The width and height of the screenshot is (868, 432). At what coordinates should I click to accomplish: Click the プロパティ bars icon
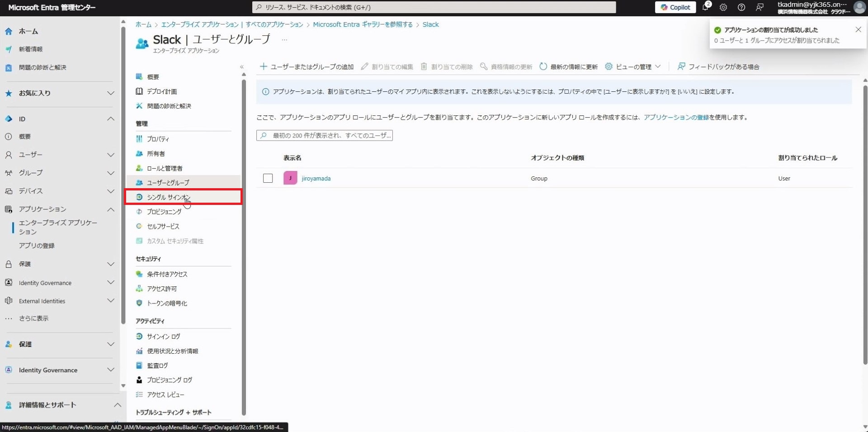pyautogui.click(x=139, y=139)
